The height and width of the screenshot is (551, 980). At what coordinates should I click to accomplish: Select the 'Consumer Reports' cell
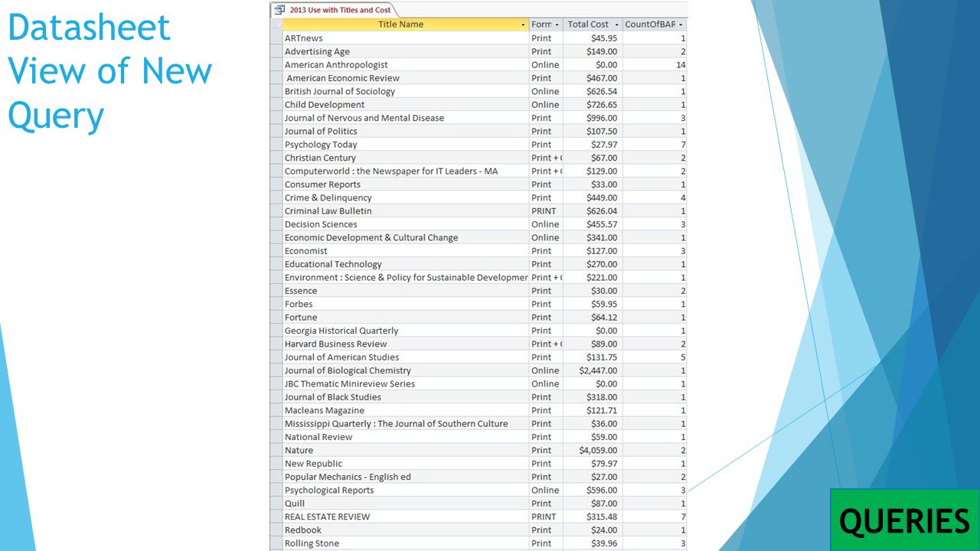pyautogui.click(x=405, y=184)
